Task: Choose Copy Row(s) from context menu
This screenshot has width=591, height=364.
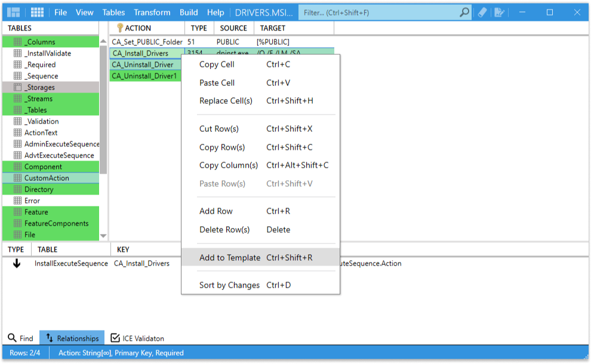Action: pyautogui.click(x=260, y=147)
